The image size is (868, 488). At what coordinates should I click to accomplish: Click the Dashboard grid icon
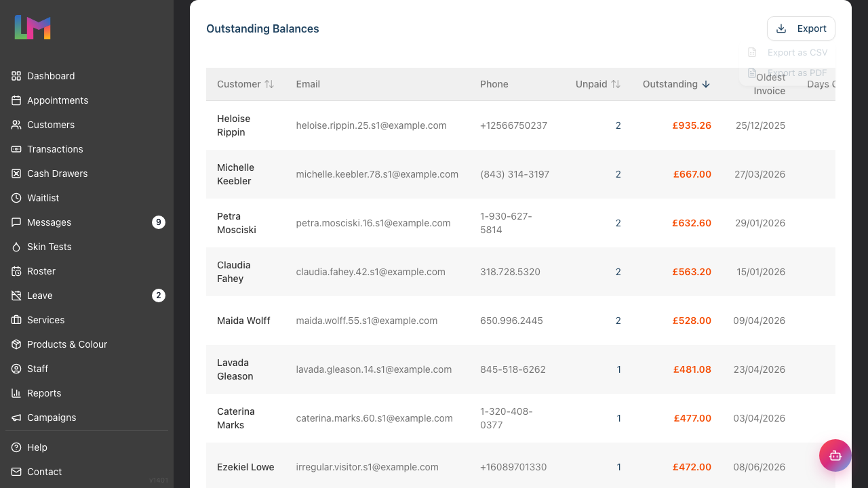(16, 76)
